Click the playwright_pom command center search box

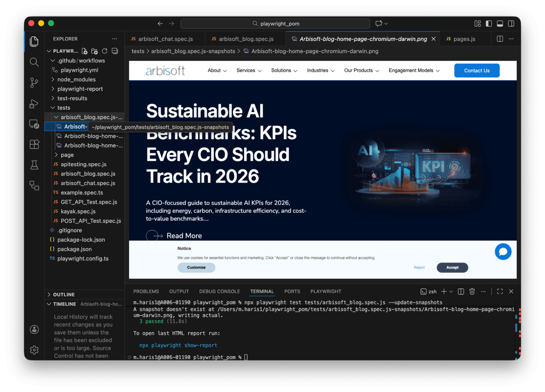(x=275, y=24)
